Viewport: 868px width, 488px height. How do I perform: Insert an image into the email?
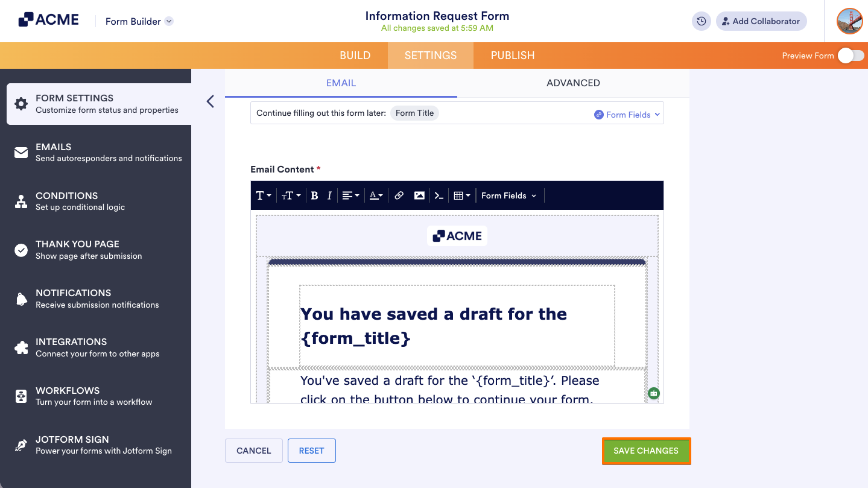click(x=419, y=195)
